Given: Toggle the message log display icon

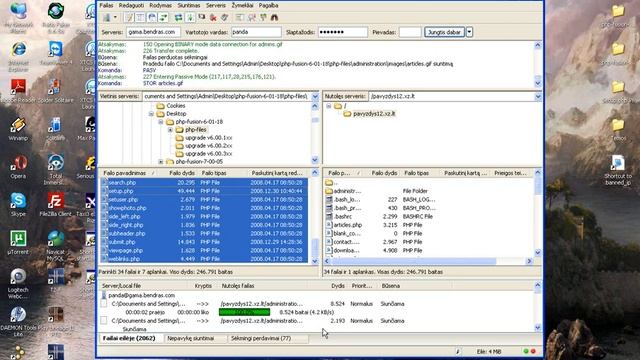Looking at the screenshot, I should (129, 18).
